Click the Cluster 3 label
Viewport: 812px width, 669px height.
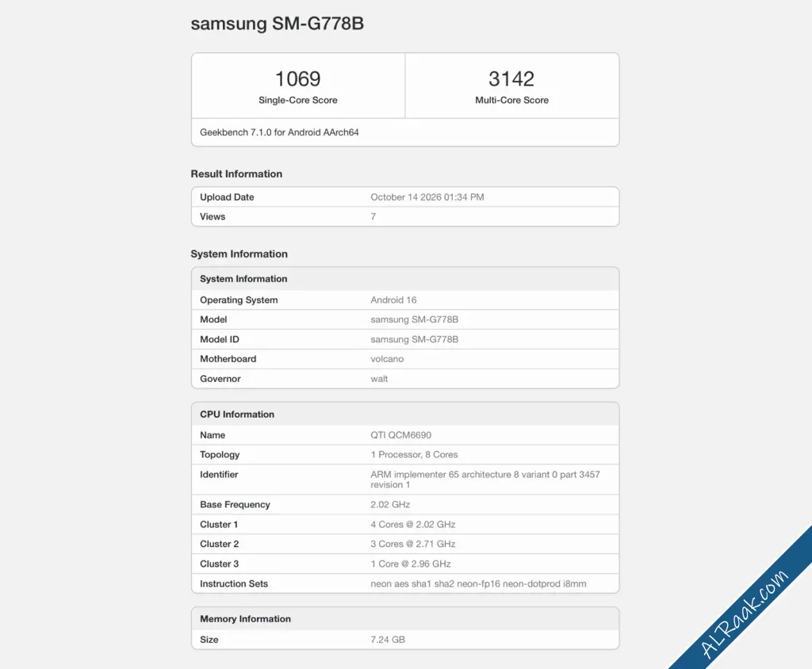point(219,564)
